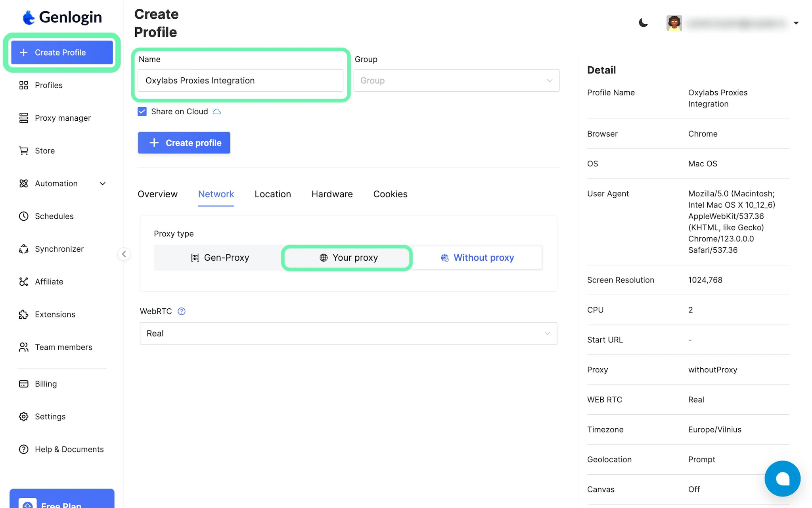
Task: Select Without proxy option
Action: 477,258
